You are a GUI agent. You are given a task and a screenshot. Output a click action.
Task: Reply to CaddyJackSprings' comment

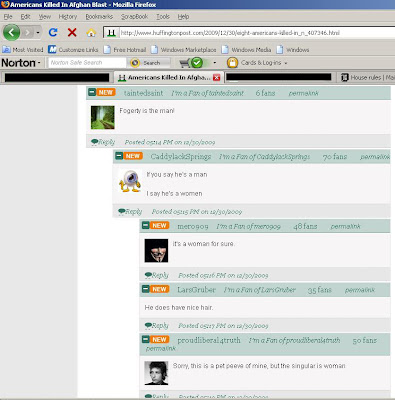(130, 211)
